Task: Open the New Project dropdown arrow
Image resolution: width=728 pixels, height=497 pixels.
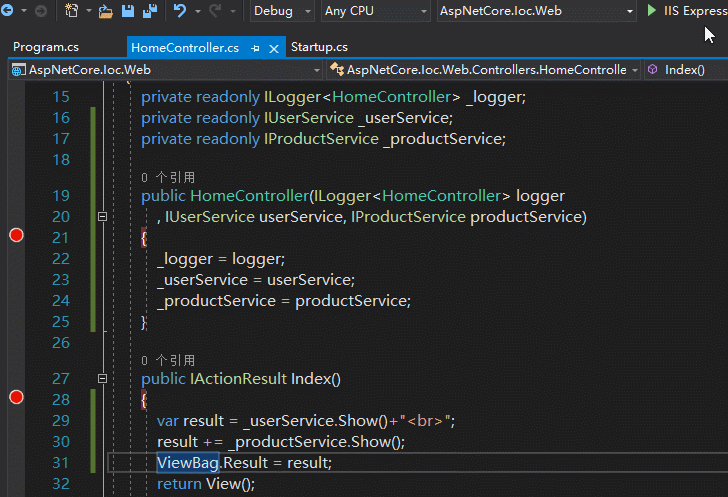Action: (89, 11)
